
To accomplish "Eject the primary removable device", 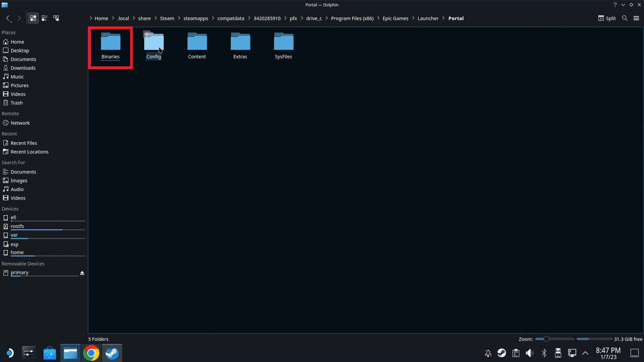I will [x=82, y=273].
